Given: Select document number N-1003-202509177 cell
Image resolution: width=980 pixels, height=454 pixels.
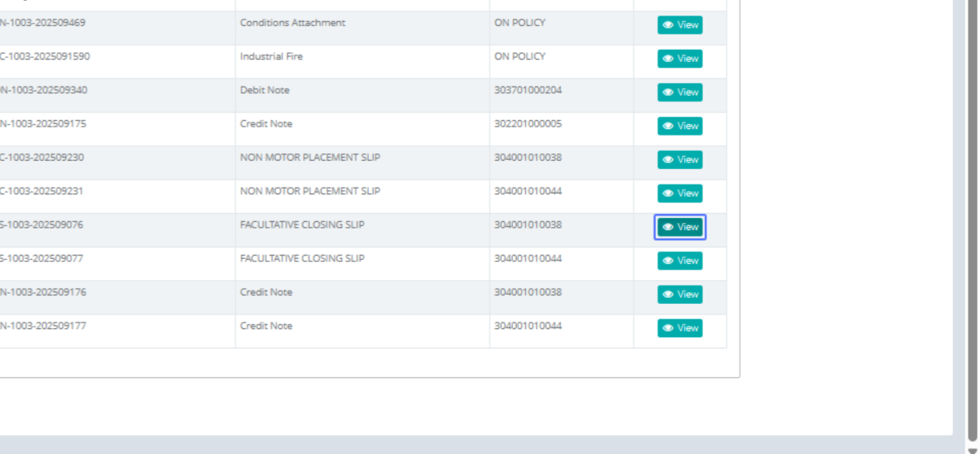Looking at the screenshot, I should tap(42, 326).
